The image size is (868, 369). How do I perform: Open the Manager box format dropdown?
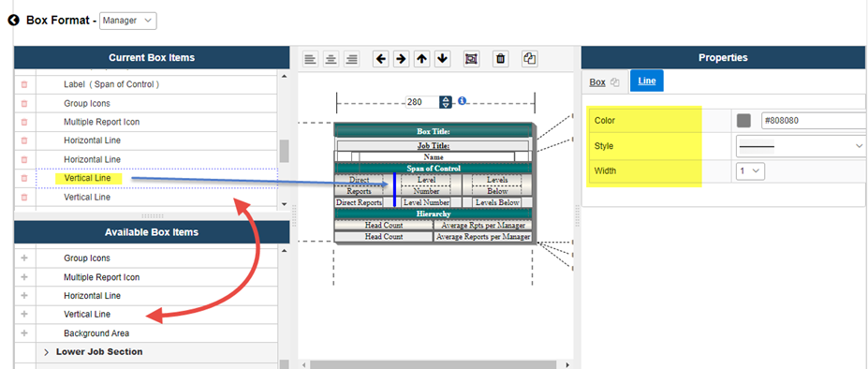click(128, 21)
